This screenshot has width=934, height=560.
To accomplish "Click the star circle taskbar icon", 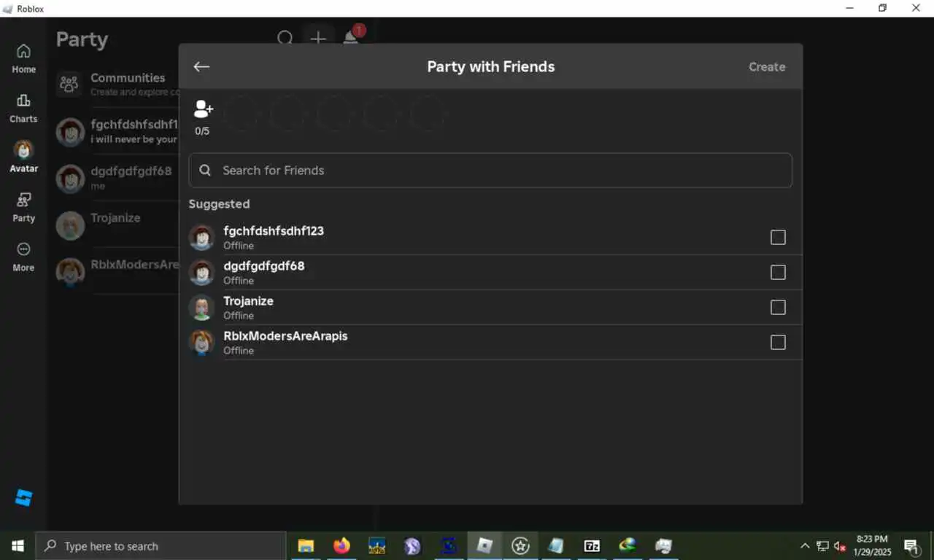I will pyautogui.click(x=520, y=545).
